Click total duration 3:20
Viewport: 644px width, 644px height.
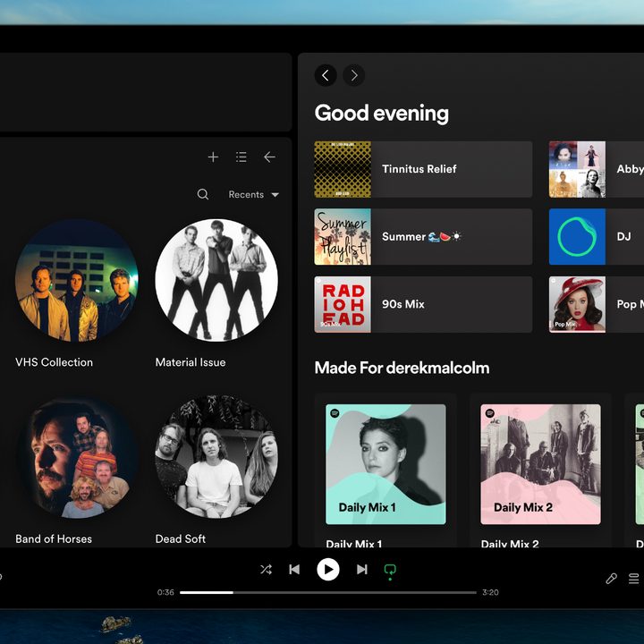tap(490, 592)
